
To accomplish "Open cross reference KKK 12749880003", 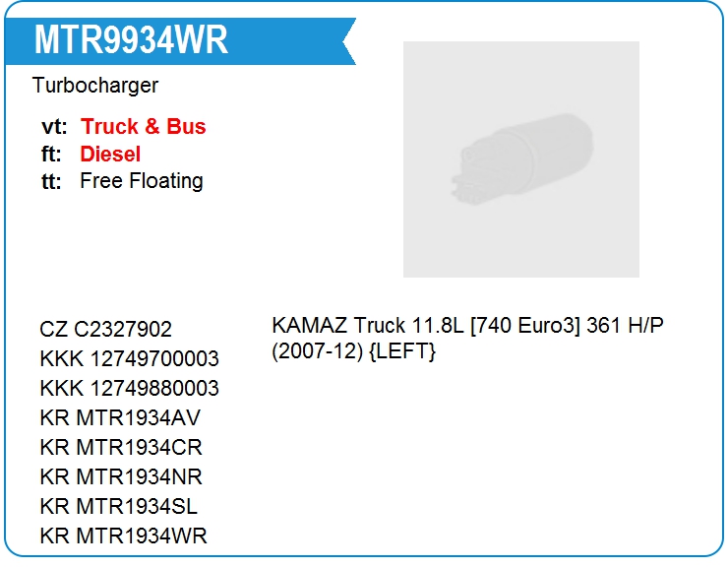I will (130, 388).
